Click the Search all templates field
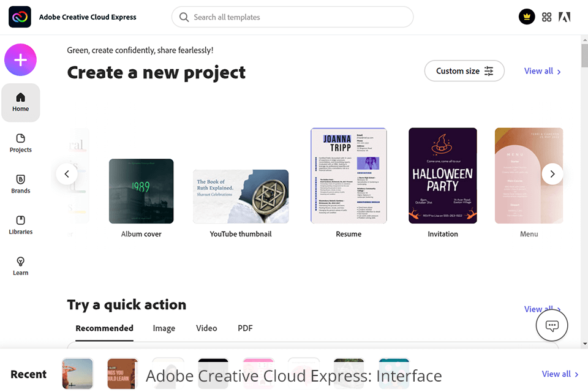 [293, 17]
